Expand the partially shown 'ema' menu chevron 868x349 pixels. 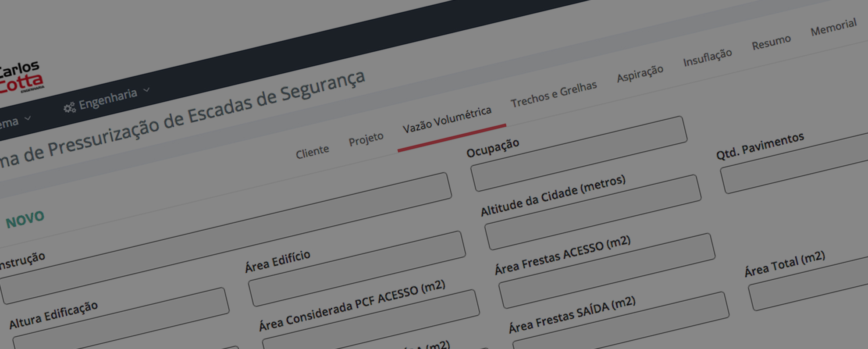click(28, 118)
